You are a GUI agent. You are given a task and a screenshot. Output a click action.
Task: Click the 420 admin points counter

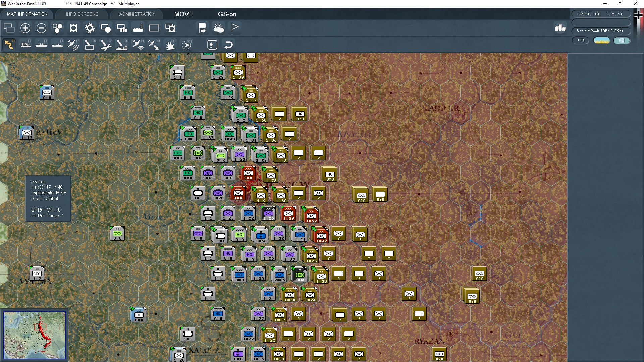click(580, 40)
